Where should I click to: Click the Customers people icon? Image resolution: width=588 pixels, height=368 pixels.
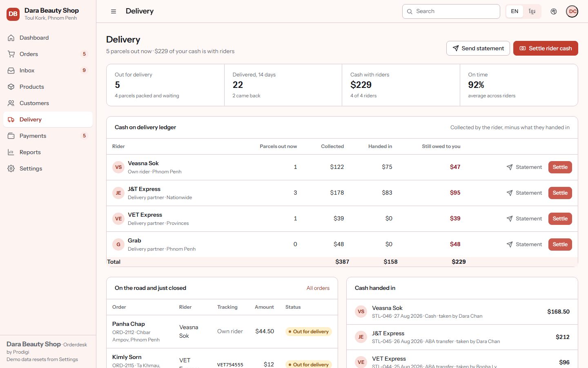pos(11,103)
